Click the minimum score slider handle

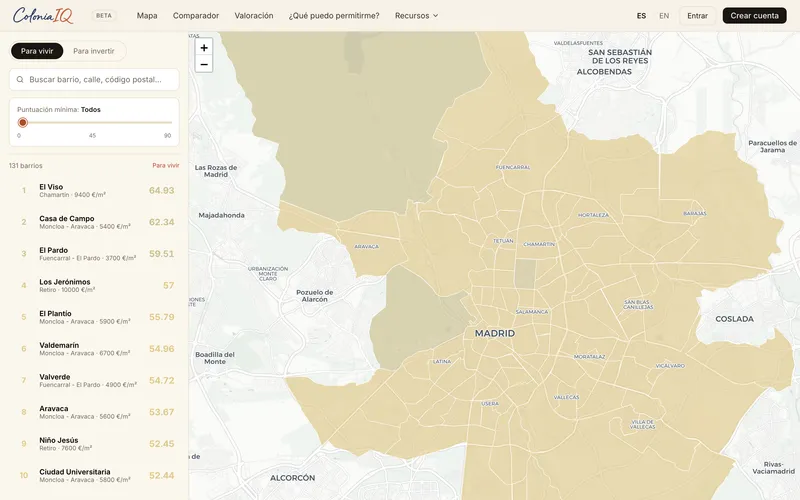(22, 122)
